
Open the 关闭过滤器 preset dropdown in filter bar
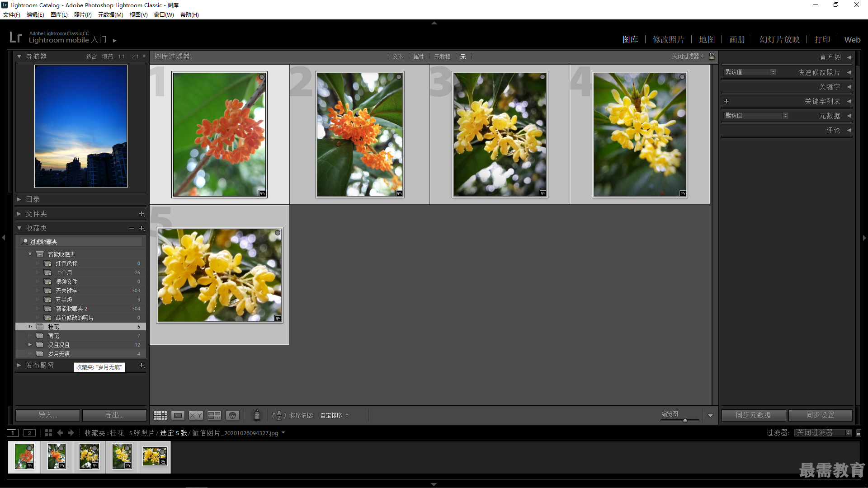tap(688, 56)
